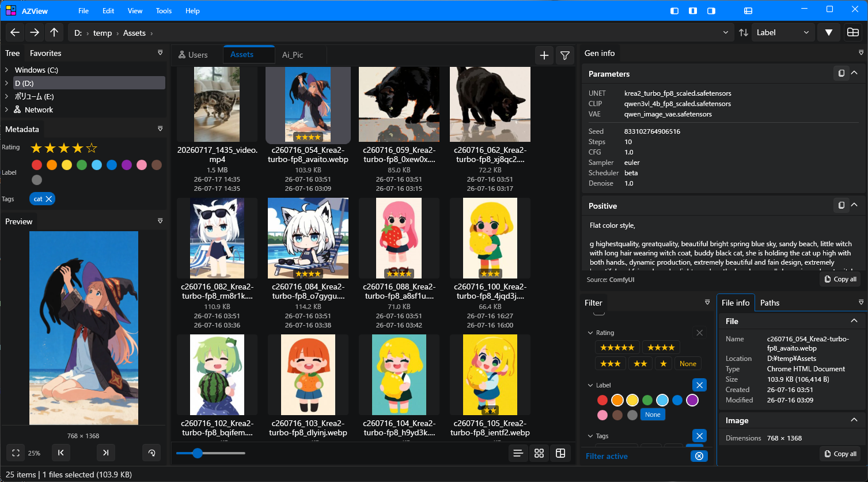This screenshot has width=868, height=482.
Task: Click the table layout icon in title bar
Action: [x=748, y=10]
